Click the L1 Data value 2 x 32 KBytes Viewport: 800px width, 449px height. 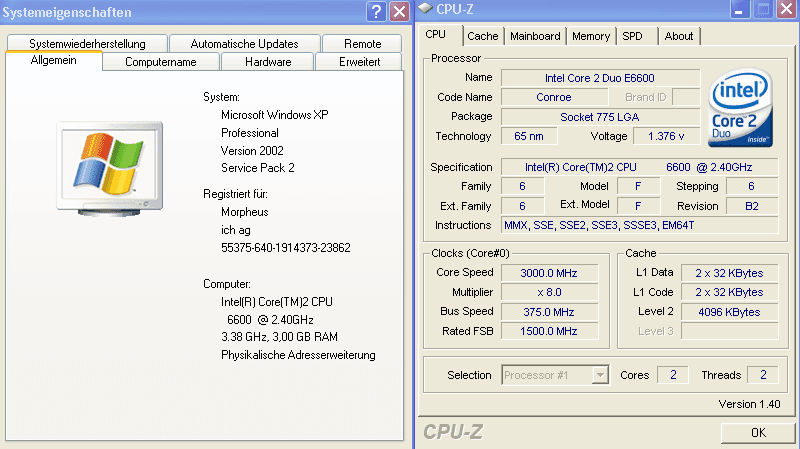pyautogui.click(x=730, y=273)
